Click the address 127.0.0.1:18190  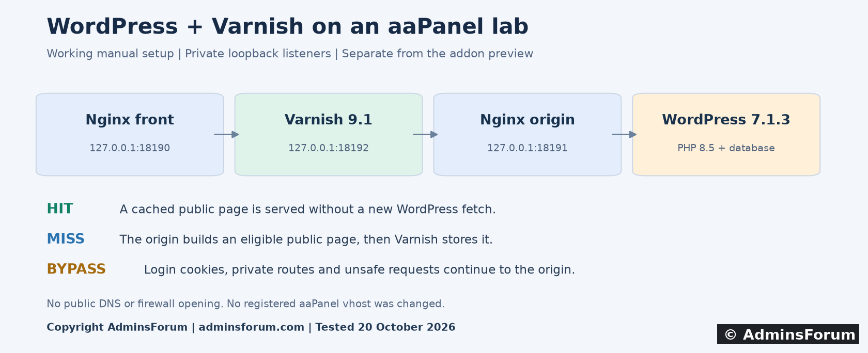[130, 148]
